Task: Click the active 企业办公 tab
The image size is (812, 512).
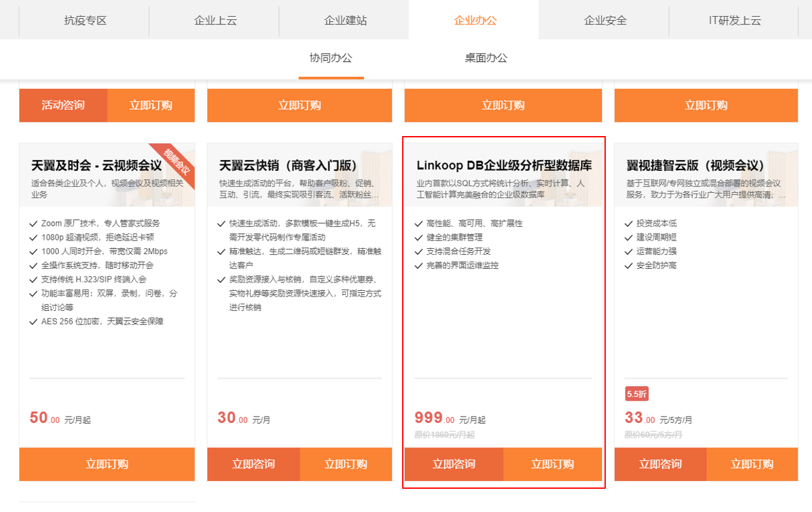Action: (475, 20)
